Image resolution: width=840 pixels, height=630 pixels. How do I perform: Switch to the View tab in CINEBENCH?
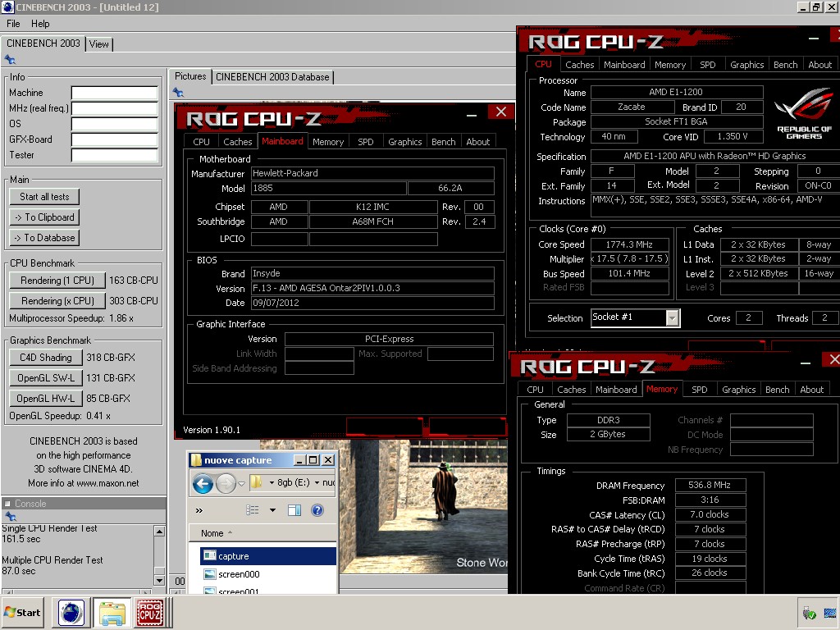coord(99,44)
